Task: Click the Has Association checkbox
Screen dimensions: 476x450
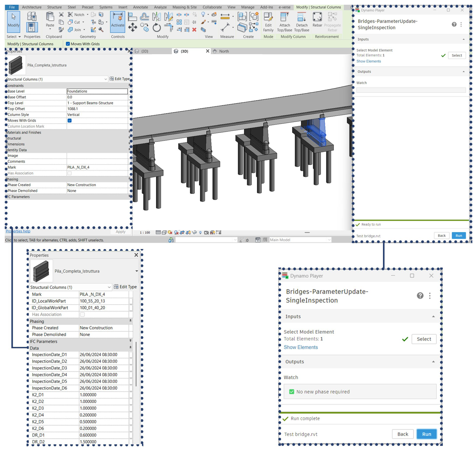Action: click(70, 173)
